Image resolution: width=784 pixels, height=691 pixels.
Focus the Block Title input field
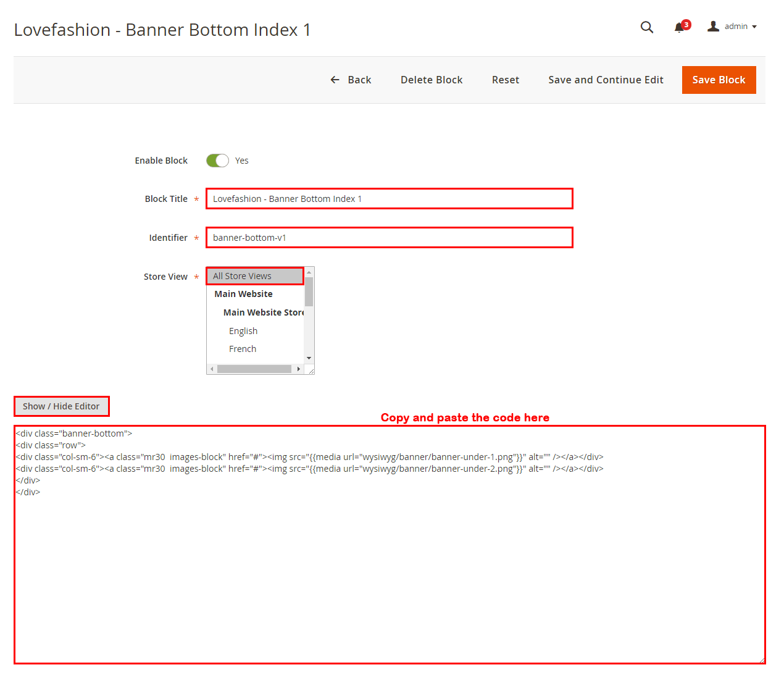[390, 199]
